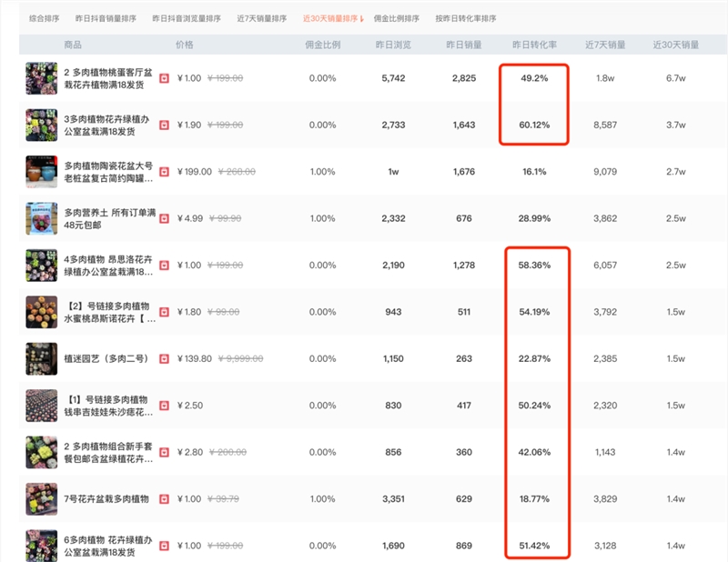The height and width of the screenshot is (562, 728).
Task: Open 佣金比例排序 sorting tab
Action: click(x=397, y=18)
